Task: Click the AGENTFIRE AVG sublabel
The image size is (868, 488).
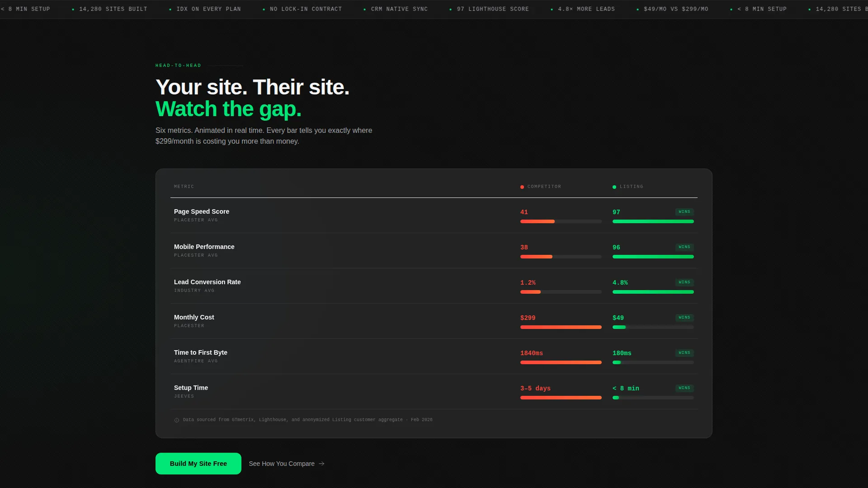Action: 196,361
